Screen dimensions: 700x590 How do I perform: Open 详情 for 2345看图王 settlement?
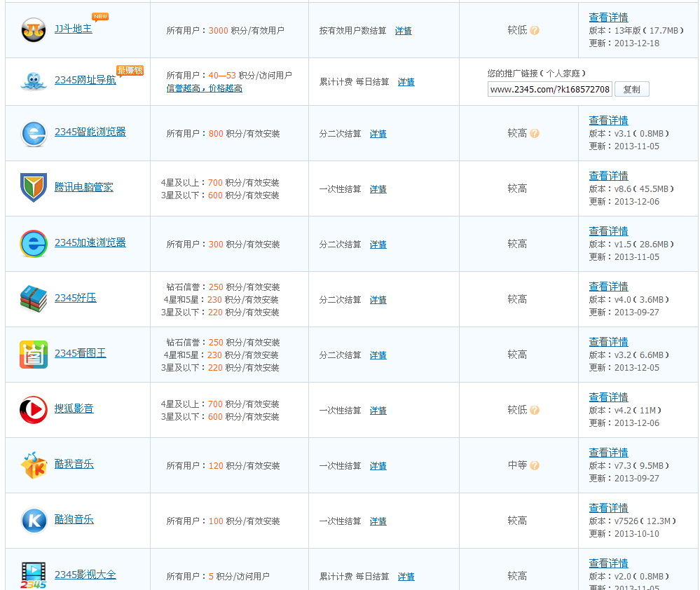point(378,355)
